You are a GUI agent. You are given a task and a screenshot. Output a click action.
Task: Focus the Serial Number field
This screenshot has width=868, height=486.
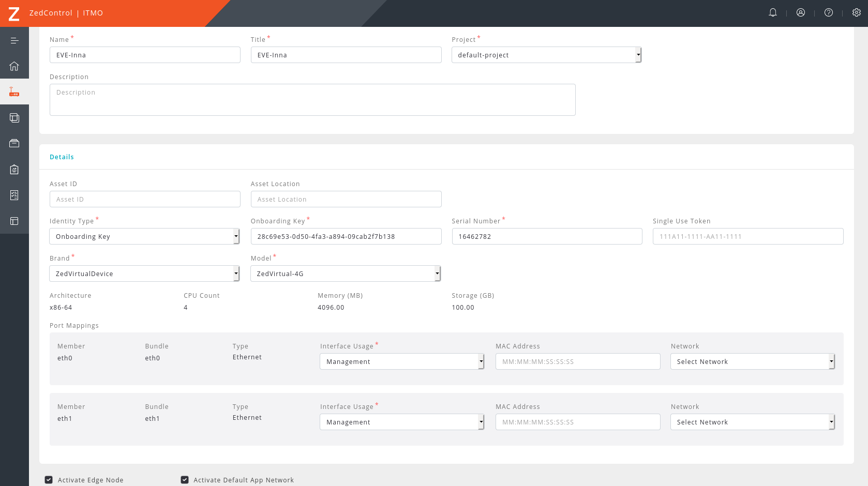tap(547, 236)
